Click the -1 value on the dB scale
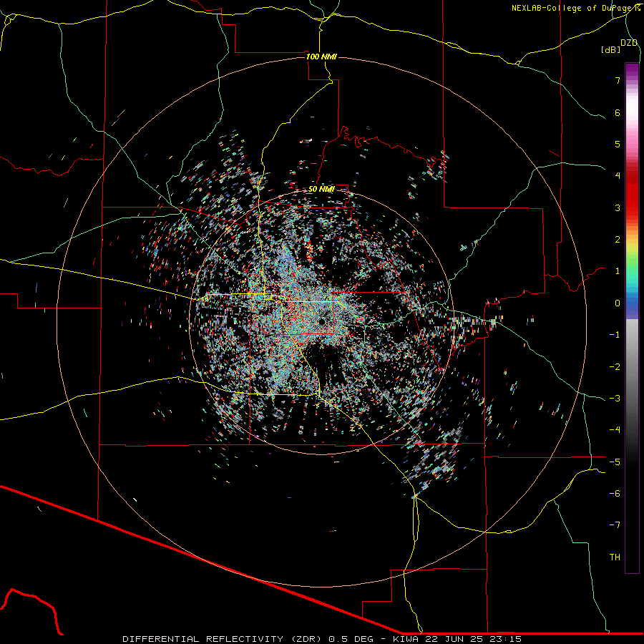Viewport: 644px width, 644px height. [615, 335]
